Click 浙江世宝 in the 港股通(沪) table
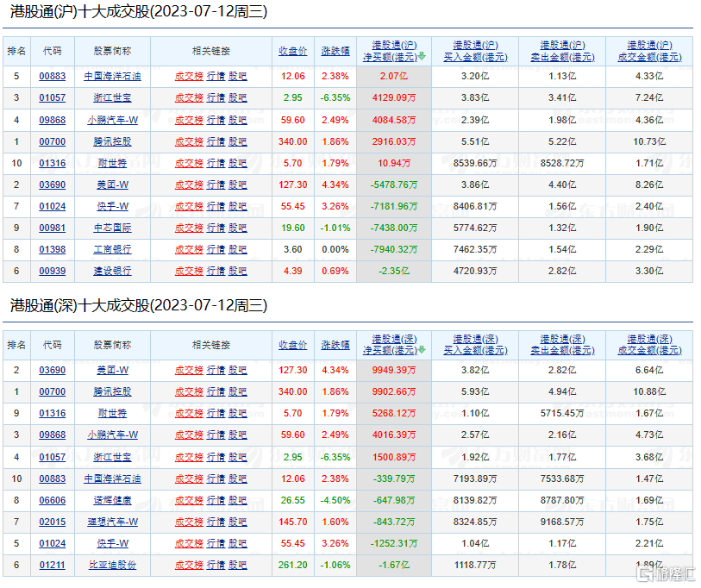Screen dimensions: 701x588 (x=113, y=97)
